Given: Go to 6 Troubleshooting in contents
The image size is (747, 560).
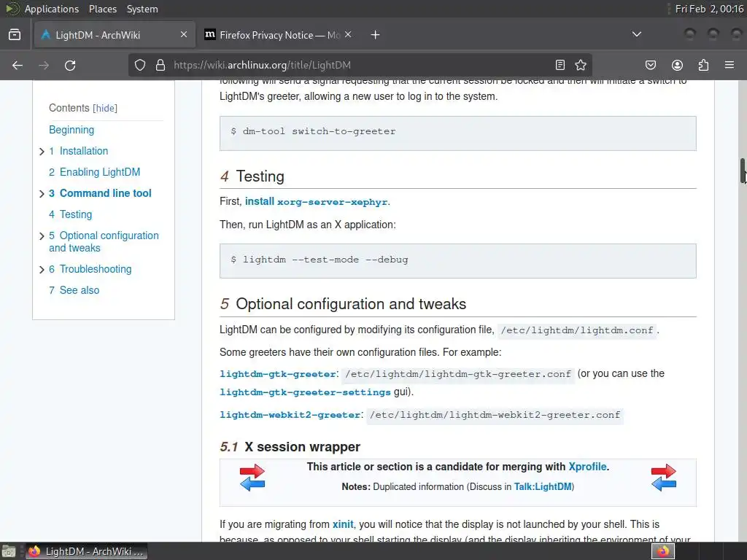Looking at the screenshot, I should pos(90,269).
